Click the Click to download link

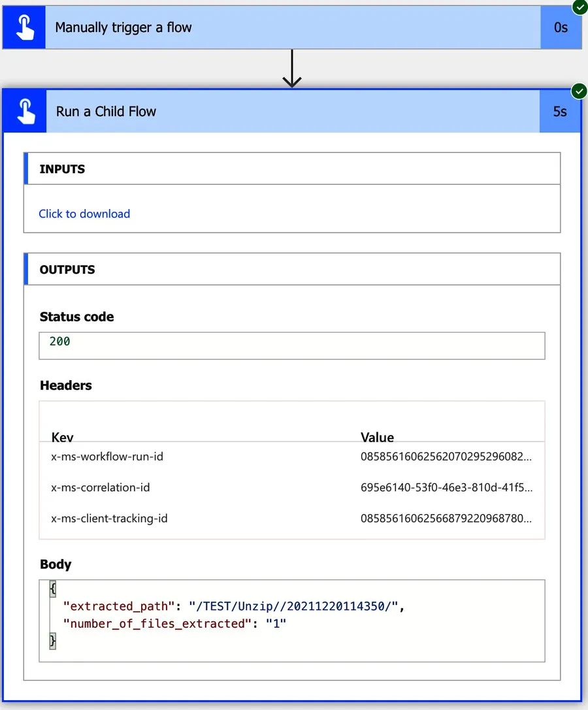[84, 214]
